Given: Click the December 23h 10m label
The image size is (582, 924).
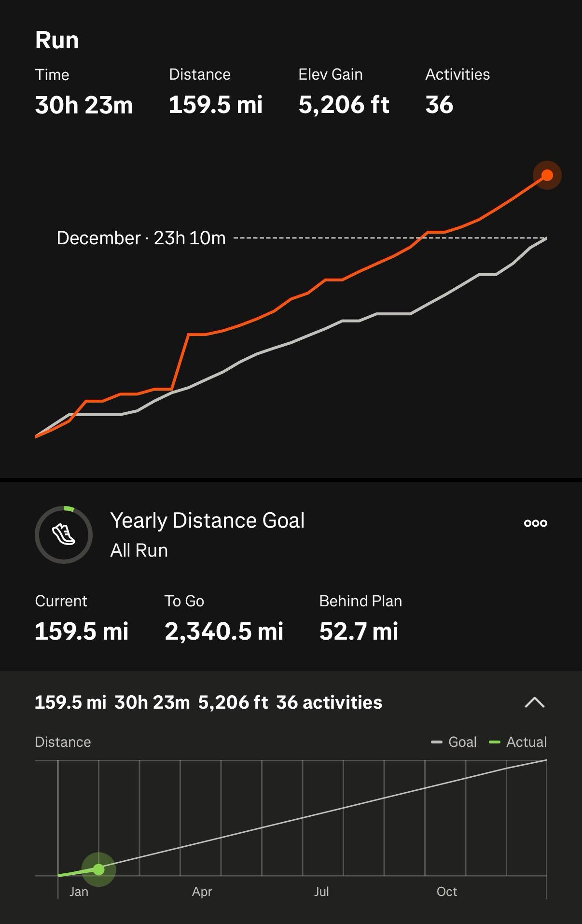Looking at the screenshot, I should 141,238.
